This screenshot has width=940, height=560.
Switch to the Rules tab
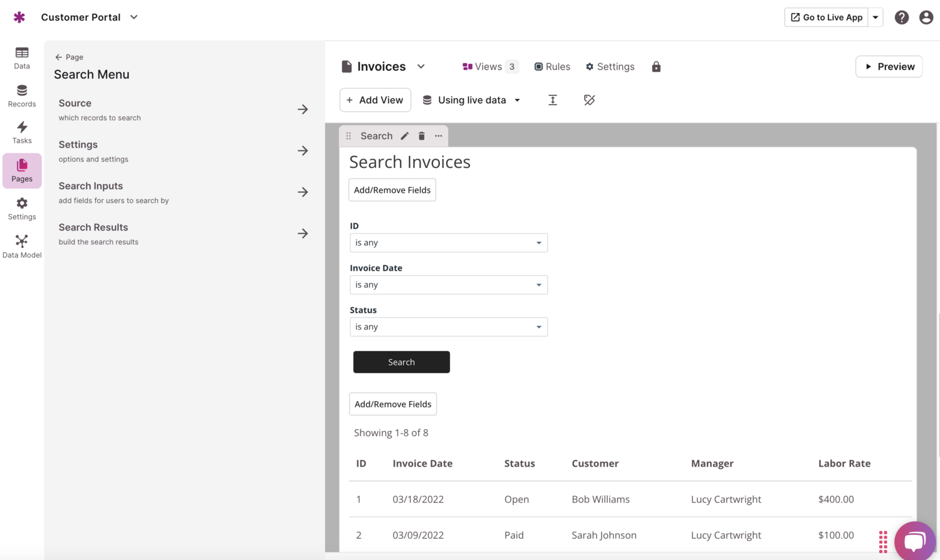click(552, 67)
